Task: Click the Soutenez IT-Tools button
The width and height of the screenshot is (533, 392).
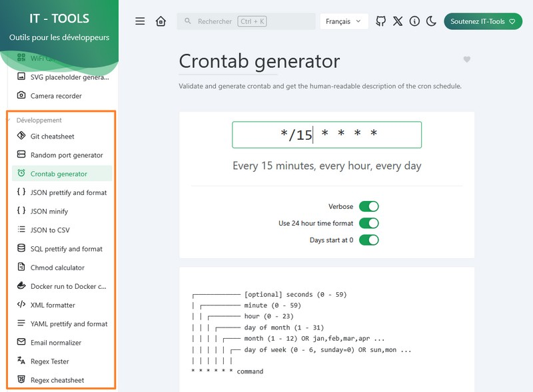Action: pos(482,21)
